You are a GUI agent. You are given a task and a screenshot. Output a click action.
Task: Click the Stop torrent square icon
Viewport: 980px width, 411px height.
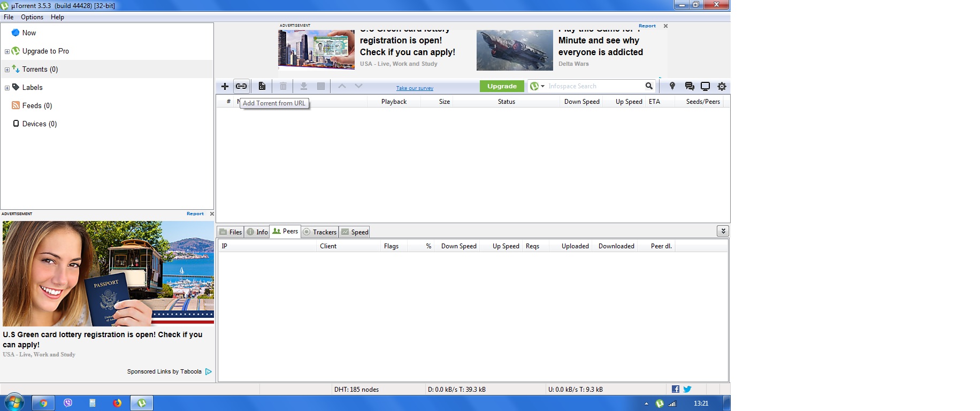coord(321,86)
